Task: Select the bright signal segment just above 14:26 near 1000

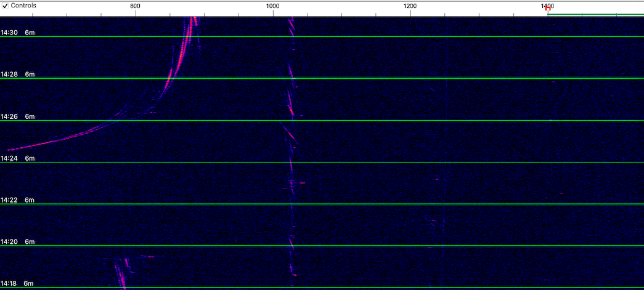Action: pyautogui.click(x=290, y=110)
